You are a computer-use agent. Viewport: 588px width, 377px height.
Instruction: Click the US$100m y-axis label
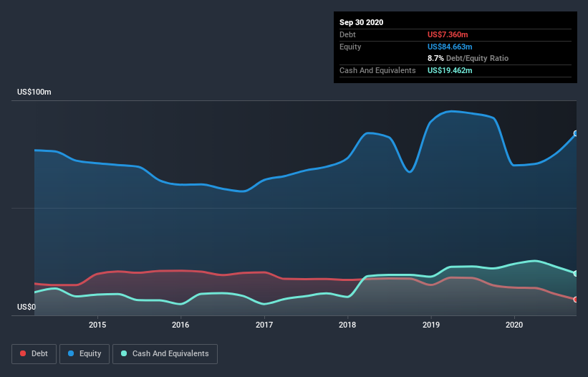click(x=34, y=92)
